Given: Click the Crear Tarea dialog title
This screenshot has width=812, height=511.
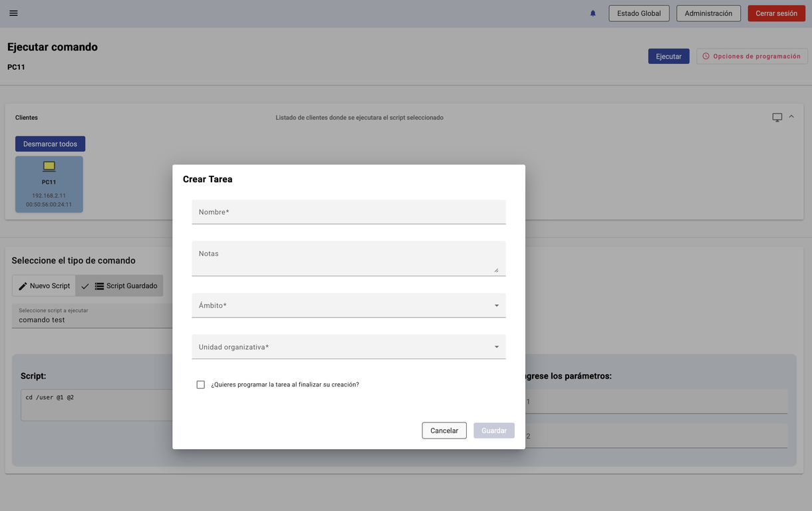Looking at the screenshot, I should [207, 180].
